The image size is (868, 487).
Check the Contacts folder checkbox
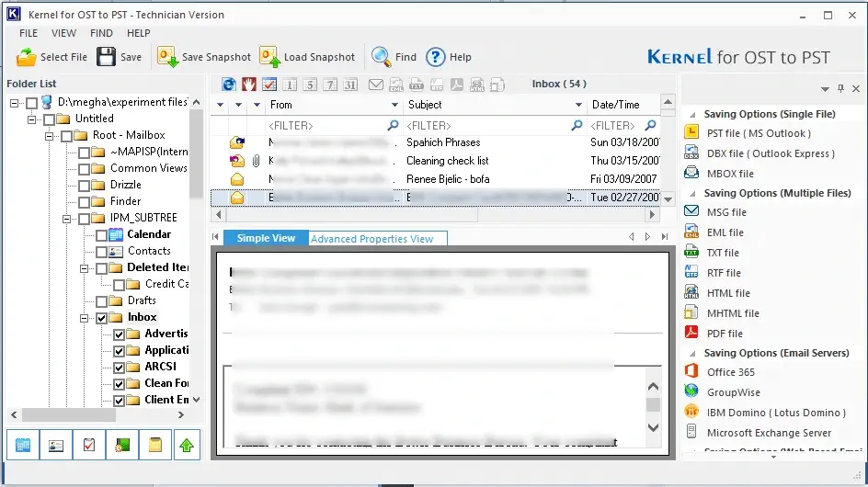pyautogui.click(x=101, y=252)
